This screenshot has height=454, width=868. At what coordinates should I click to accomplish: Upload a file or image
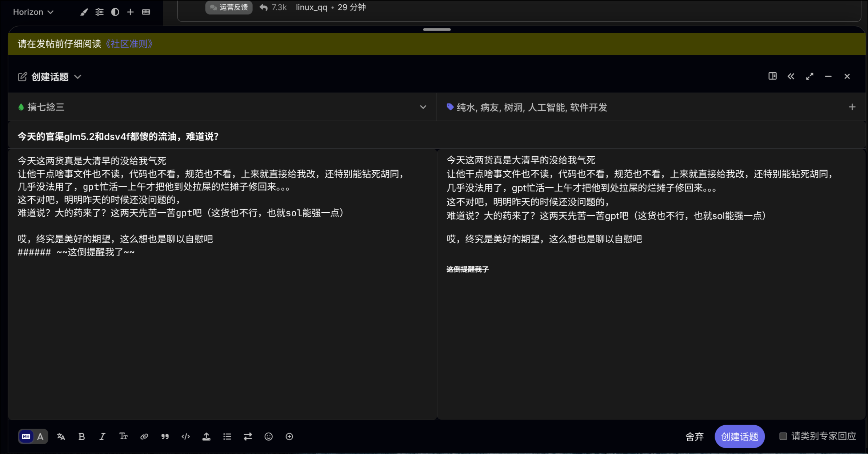click(206, 437)
